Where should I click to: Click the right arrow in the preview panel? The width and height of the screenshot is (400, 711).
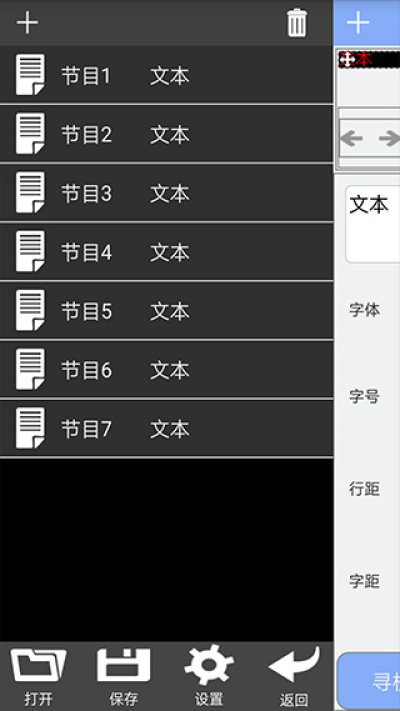click(390, 139)
